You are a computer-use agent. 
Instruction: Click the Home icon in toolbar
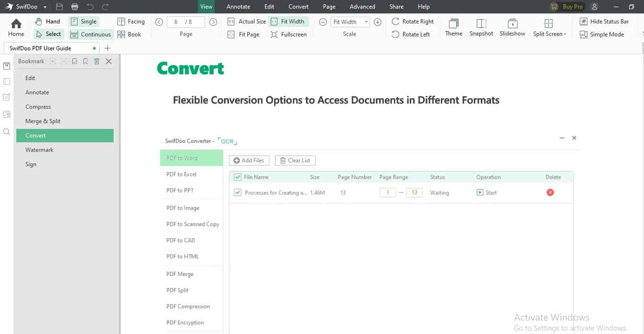(x=16, y=28)
